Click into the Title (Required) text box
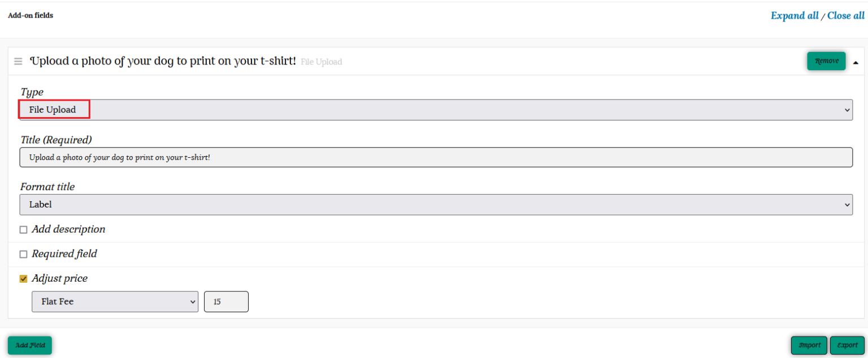 click(x=436, y=157)
